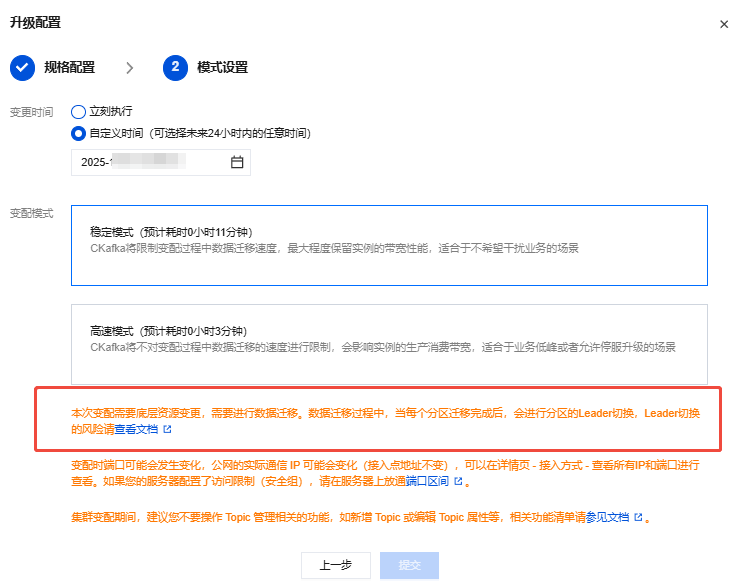Click the warning text starting 集群变配期间

[360, 517]
